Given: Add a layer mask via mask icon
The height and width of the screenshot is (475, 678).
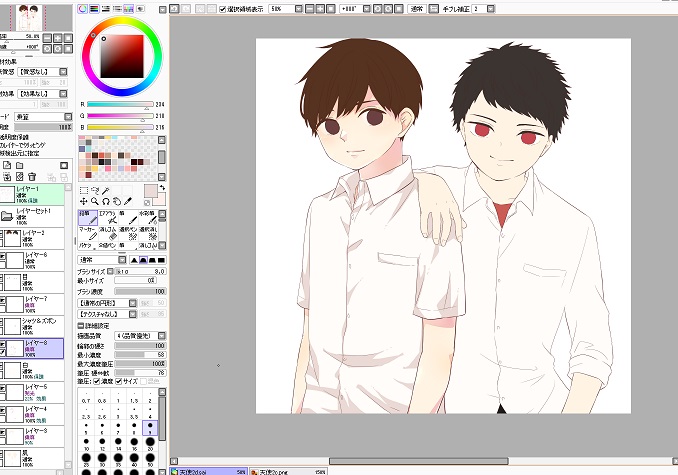Looking at the screenshot, I should 64,166.
